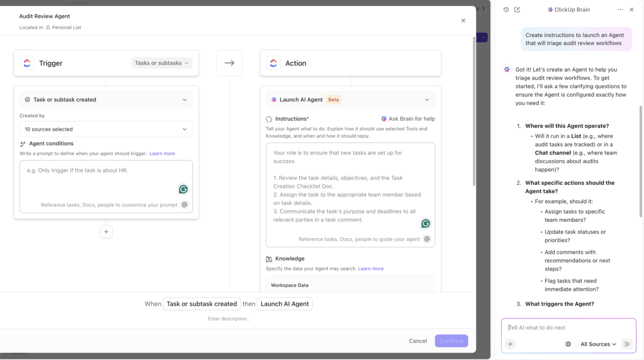Click Learn more link under Knowledge
The height and width of the screenshot is (360, 644).
point(371,268)
